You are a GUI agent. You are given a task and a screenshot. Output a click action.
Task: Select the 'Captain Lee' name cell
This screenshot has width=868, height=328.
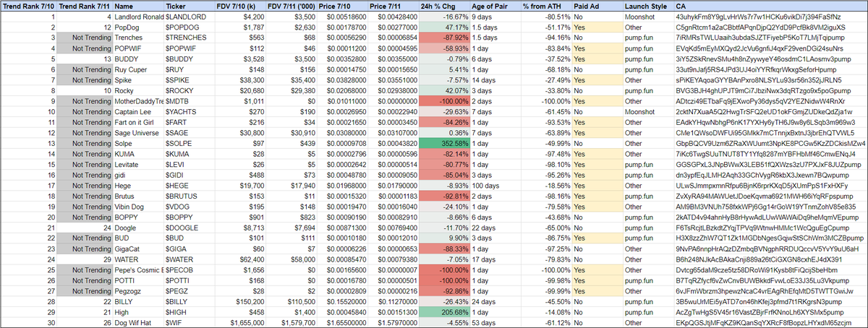pos(138,111)
